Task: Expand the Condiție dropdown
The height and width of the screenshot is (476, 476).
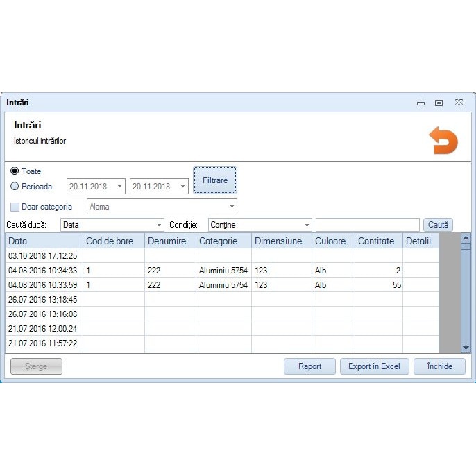Action: [x=306, y=225]
